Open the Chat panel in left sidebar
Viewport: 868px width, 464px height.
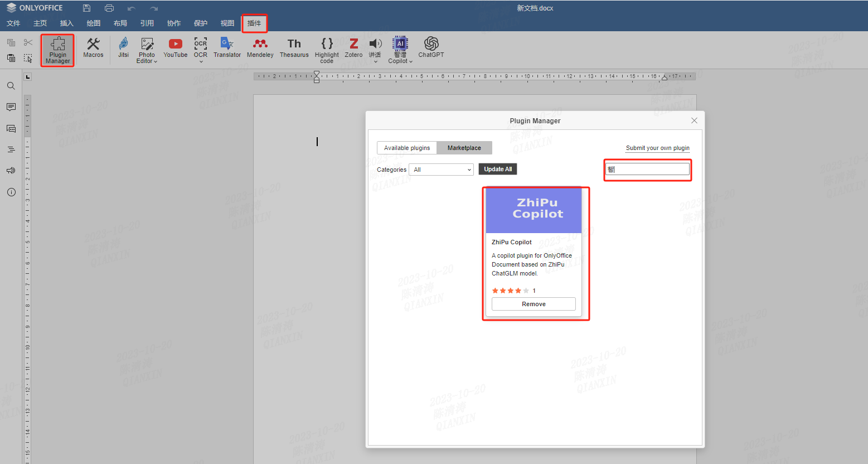coord(11,128)
